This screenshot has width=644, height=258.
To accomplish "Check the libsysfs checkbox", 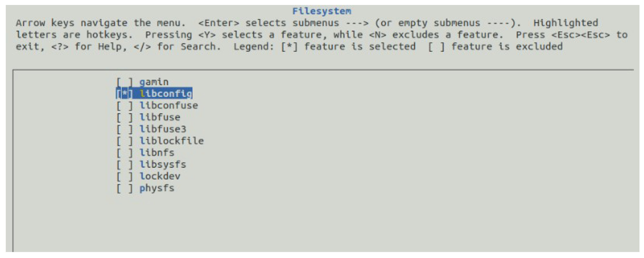I will (x=124, y=165).
